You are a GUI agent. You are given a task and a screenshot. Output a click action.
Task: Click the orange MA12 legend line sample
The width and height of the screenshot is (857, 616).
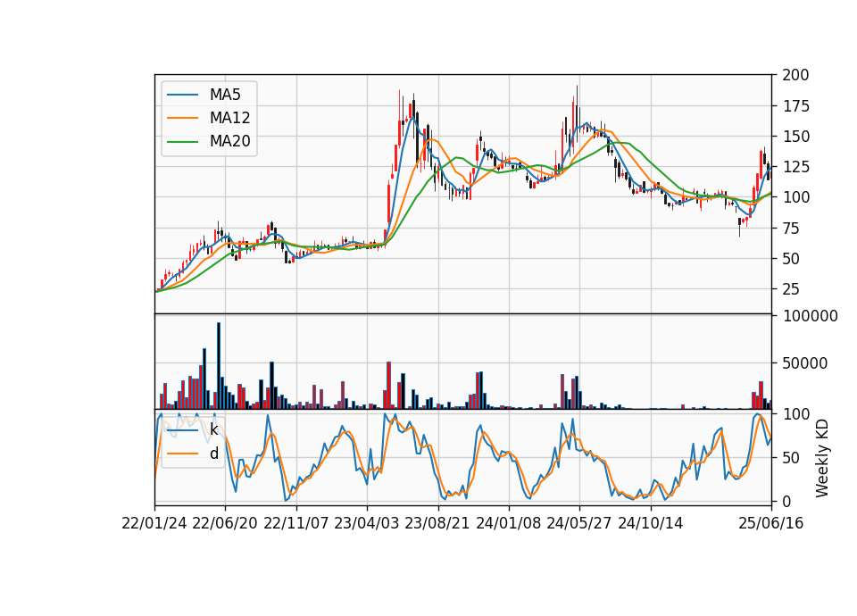pyautogui.click(x=182, y=118)
